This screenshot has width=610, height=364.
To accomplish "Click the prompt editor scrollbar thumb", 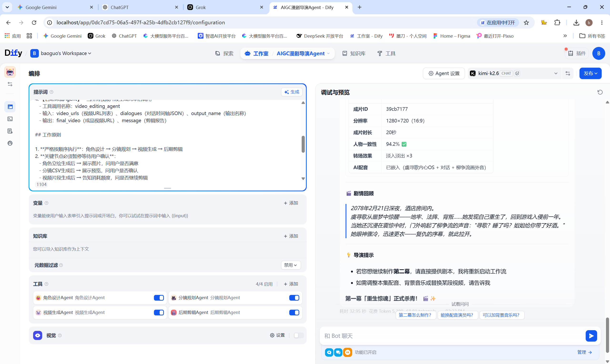I will [x=303, y=144].
